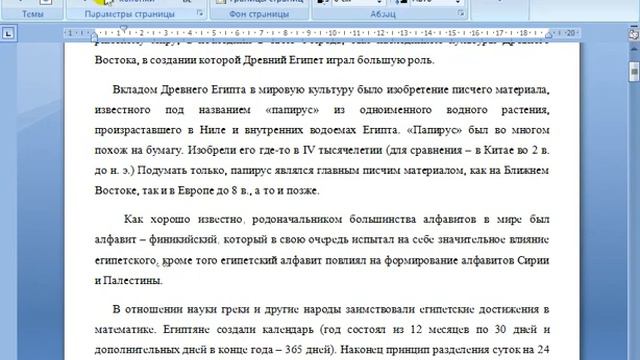Click the word Наконец in the last line
Viewport: 640px width, 360px height.
[x=362, y=350]
